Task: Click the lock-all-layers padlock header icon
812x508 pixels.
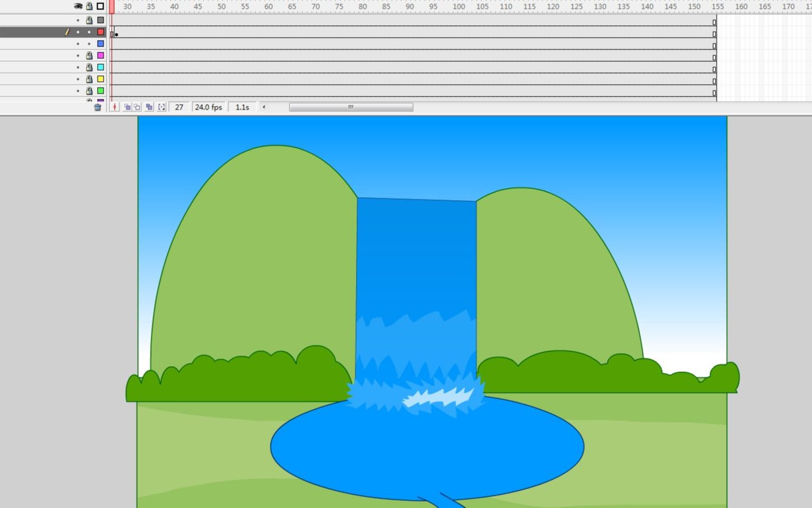Action: click(89, 6)
